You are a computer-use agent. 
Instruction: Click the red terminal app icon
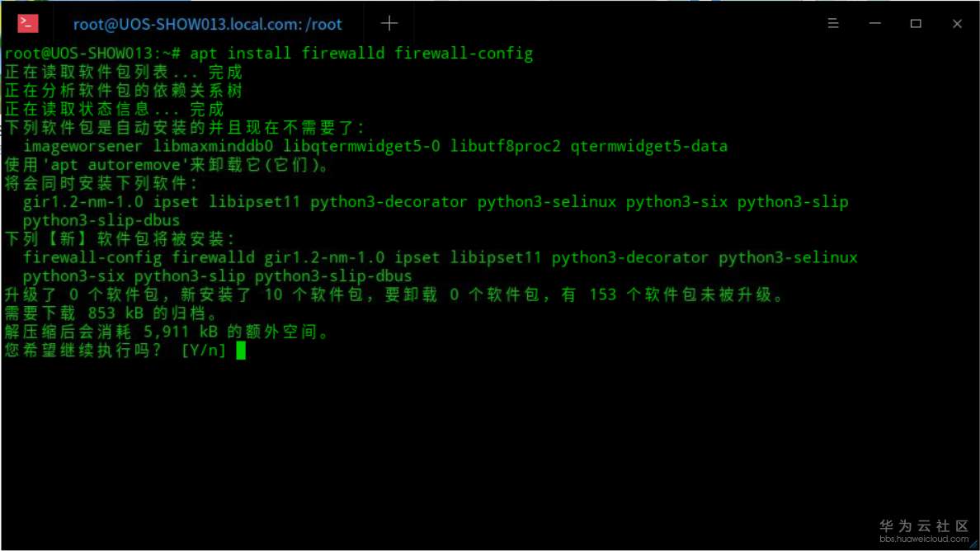coord(28,23)
